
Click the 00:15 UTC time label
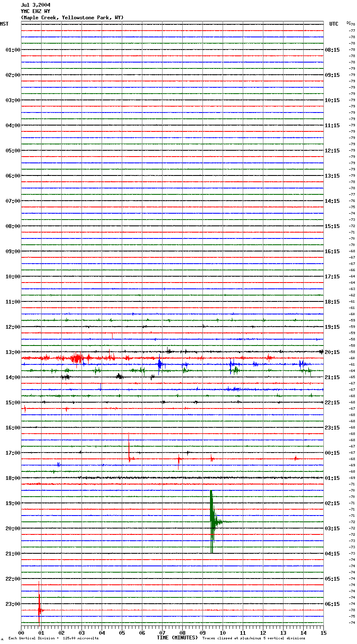coord(332,453)
